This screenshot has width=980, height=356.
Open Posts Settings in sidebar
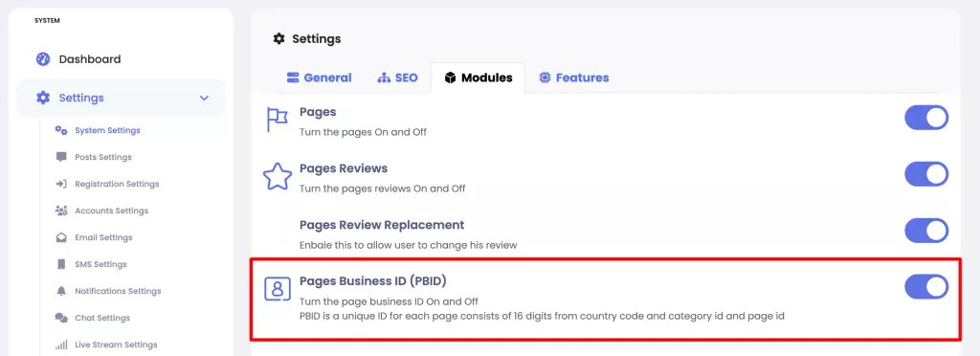click(103, 157)
